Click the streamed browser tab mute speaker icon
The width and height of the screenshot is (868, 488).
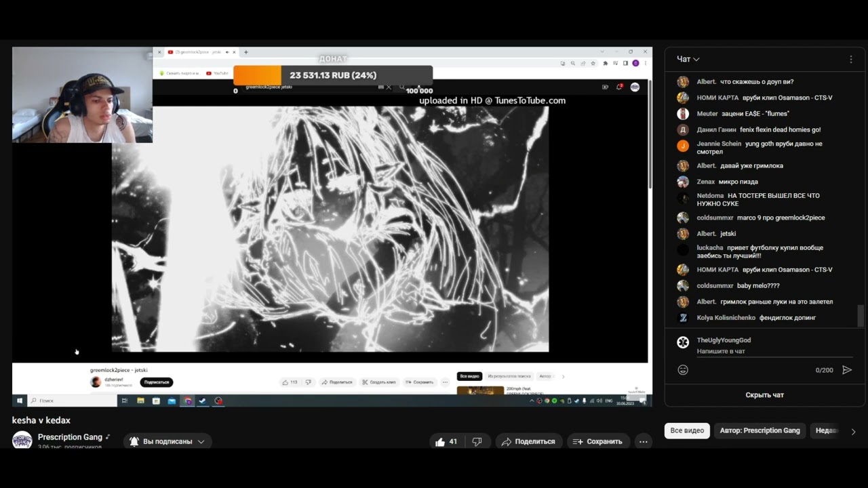(x=227, y=52)
